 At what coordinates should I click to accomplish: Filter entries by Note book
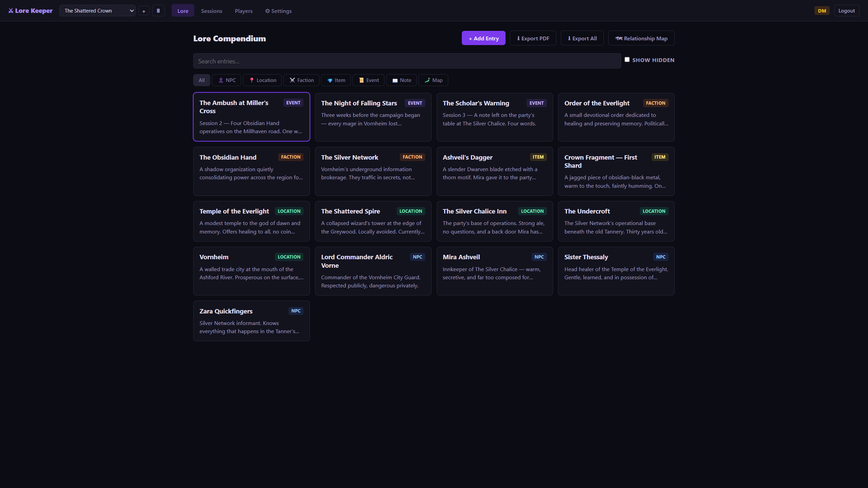pyautogui.click(x=401, y=80)
